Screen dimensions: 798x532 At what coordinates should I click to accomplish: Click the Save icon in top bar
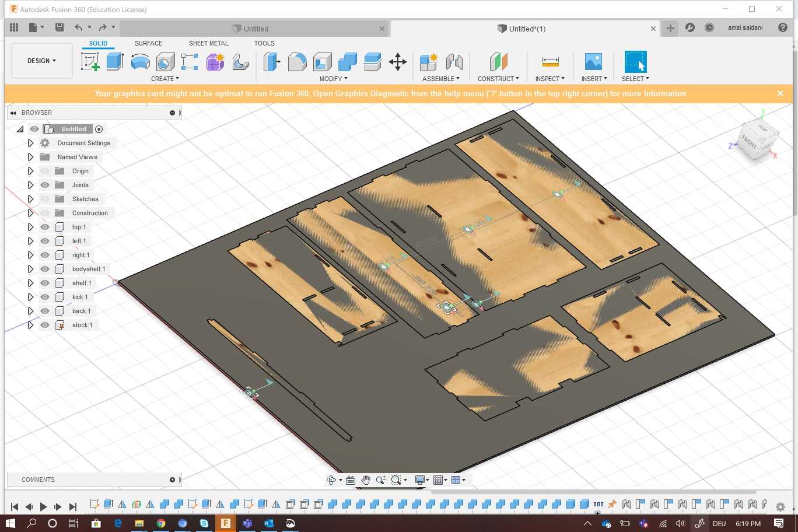coord(60,27)
